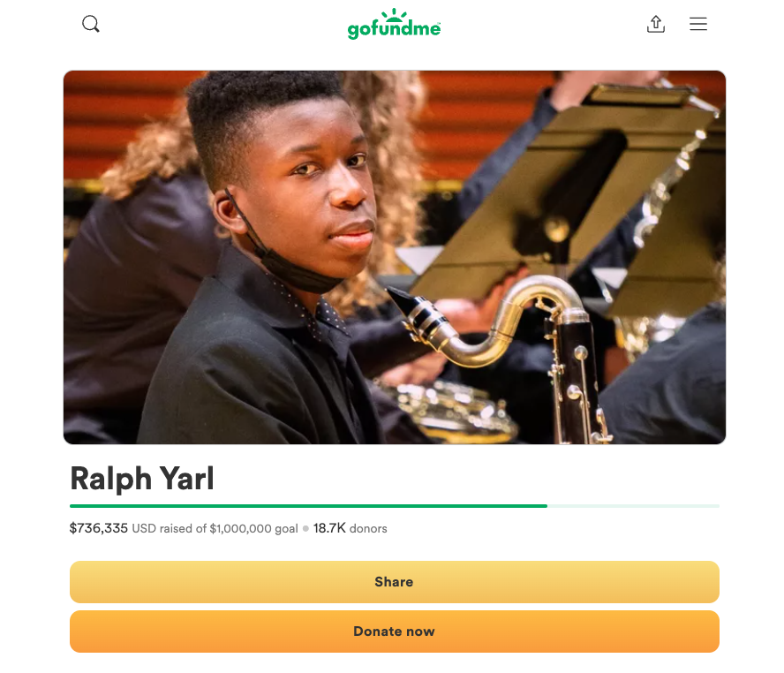Image resolution: width=784 pixels, height=673 pixels.
Task: Click the "USD raised of" label
Action: click(169, 528)
